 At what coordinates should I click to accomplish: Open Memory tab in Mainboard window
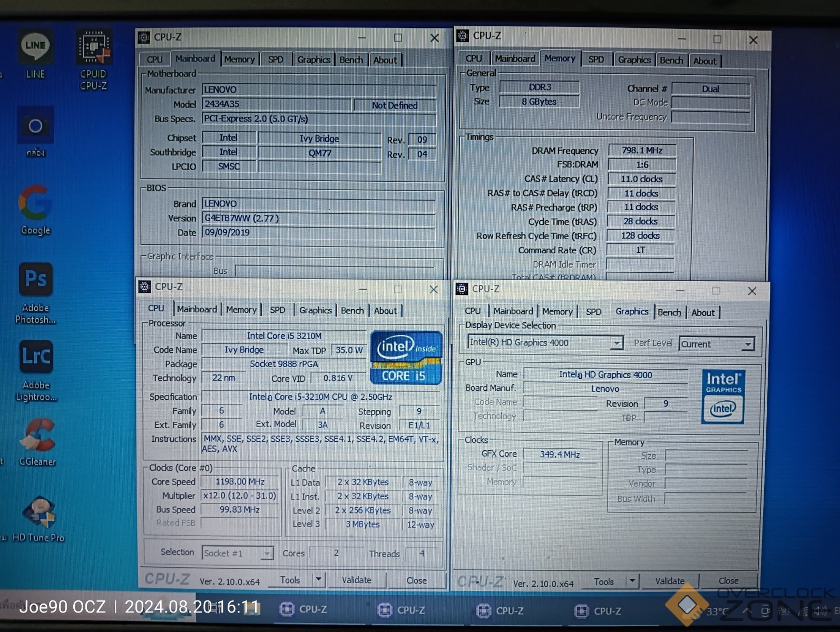pos(239,60)
